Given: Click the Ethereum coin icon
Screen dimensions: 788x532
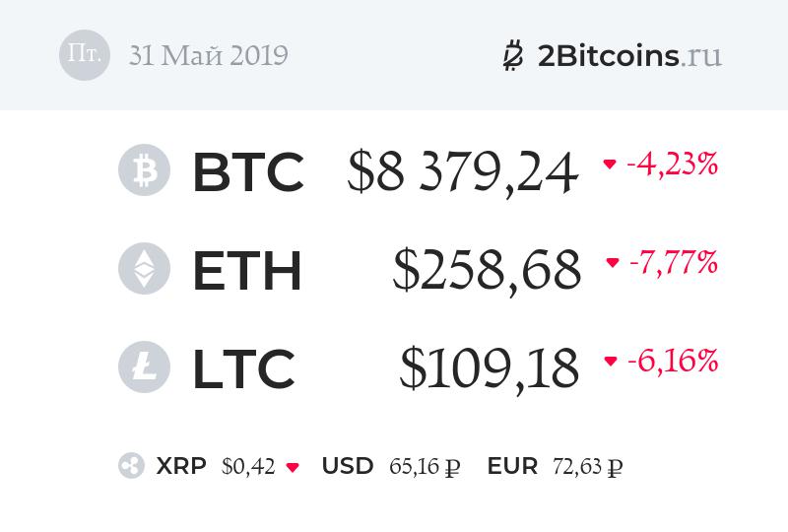Looking at the screenshot, I should pos(144,269).
